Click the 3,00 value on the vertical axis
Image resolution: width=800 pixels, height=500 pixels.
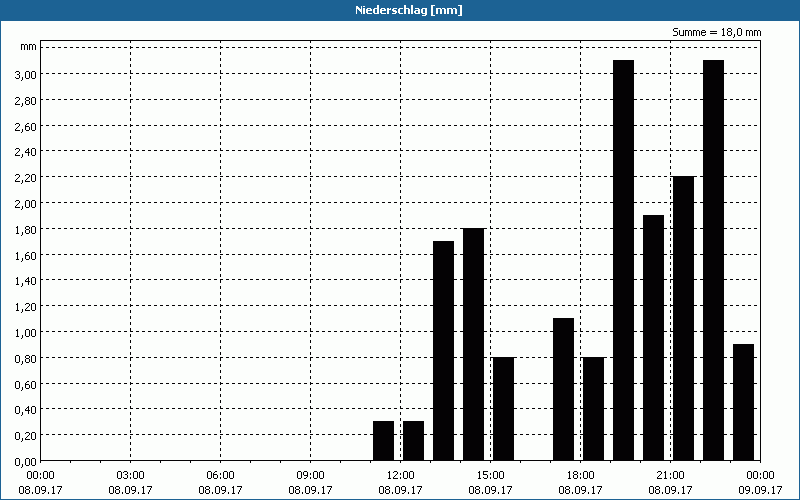26,74
